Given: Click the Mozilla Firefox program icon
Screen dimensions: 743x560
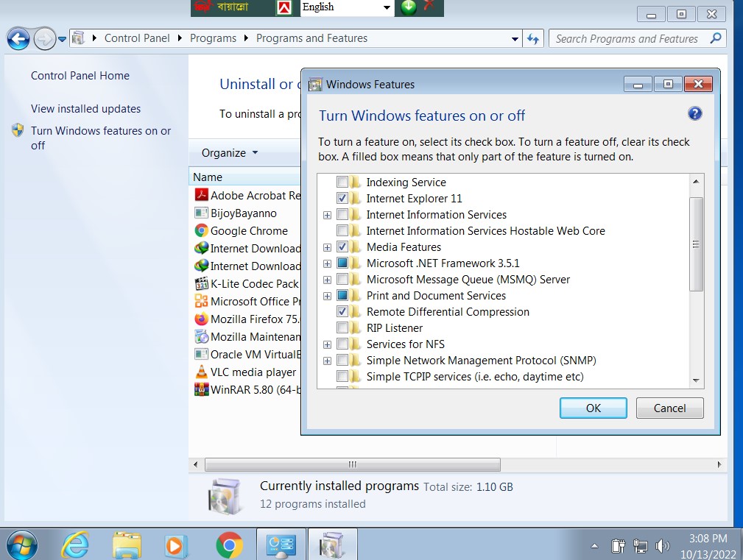Looking at the screenshot, I should point(201,319).
